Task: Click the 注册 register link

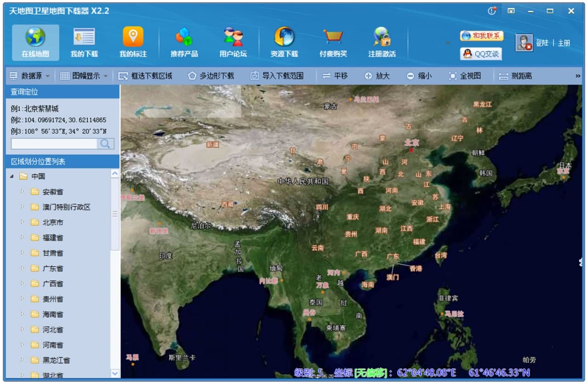Action: [564, 43]
